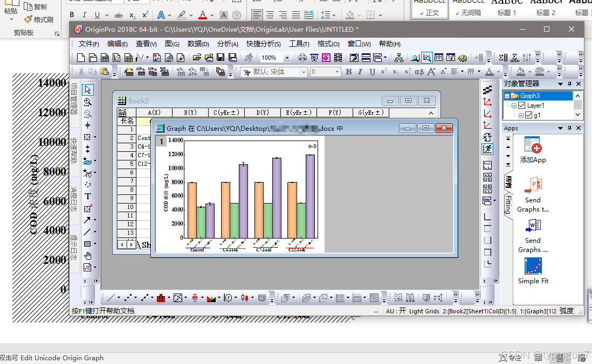Expand line plot type dropdown arrow
The height and width of the screenshot is (364, 592).
click(x=119, y=298)
